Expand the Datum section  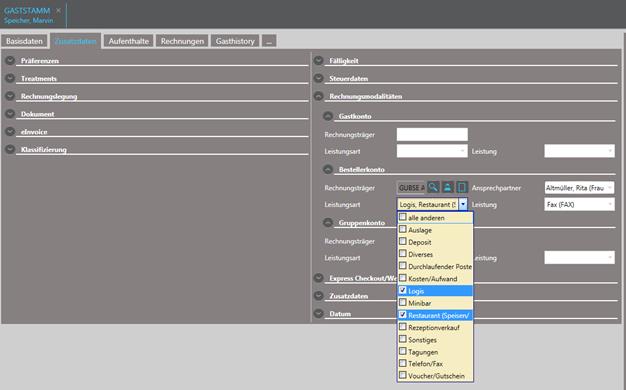319,313
